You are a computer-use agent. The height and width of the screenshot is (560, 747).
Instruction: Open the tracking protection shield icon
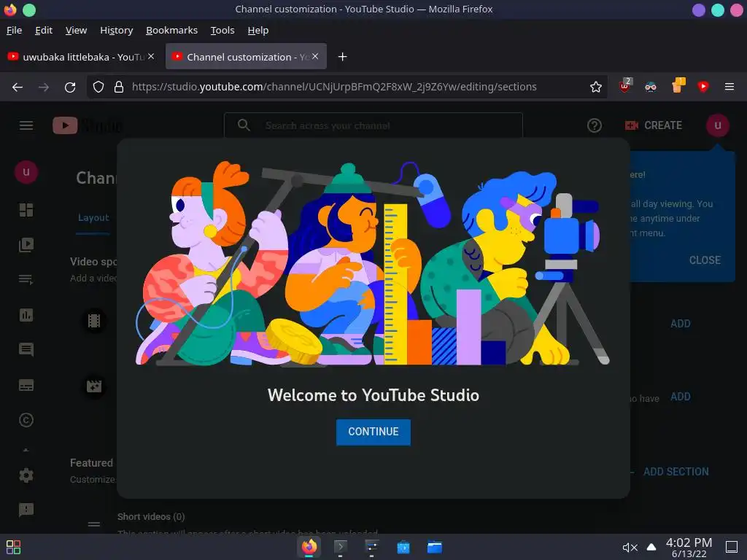[98, 87]
